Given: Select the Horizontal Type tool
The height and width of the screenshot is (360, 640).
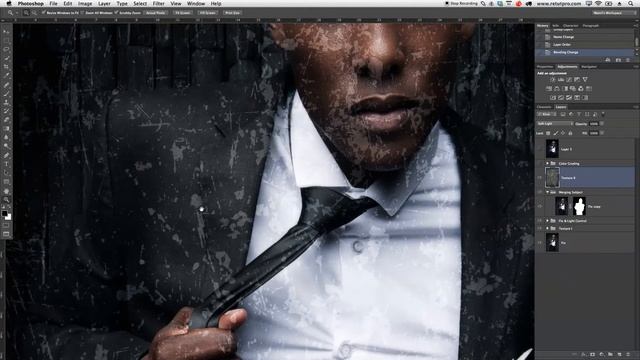Looking at the screenshot, I should 6,164.
